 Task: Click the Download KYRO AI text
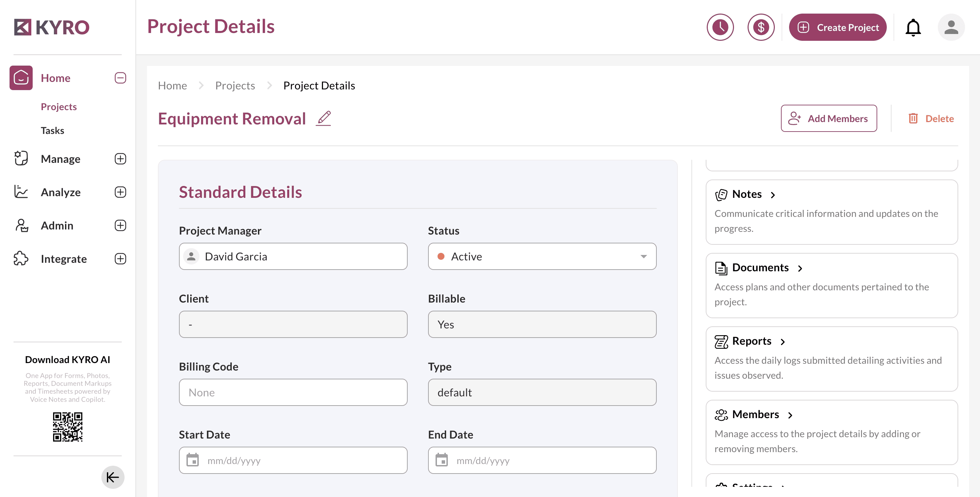click(x=68, y=359)
